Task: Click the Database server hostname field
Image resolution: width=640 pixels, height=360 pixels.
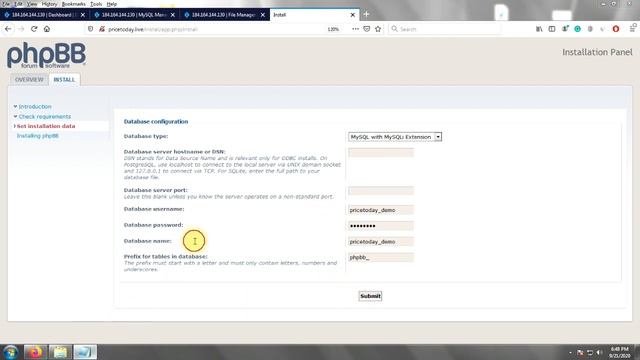Action: point(380,153)
